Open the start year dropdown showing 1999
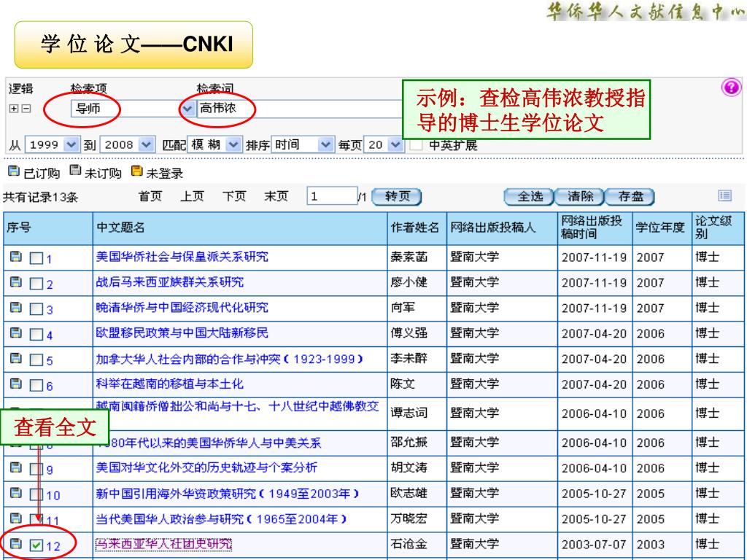The image size is (747, 560). click(x=52, y=144)
